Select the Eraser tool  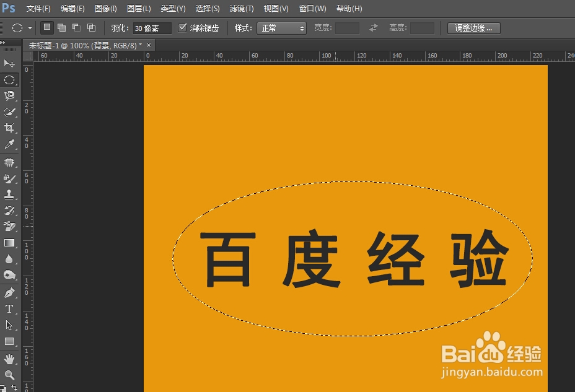pos(9,227)
